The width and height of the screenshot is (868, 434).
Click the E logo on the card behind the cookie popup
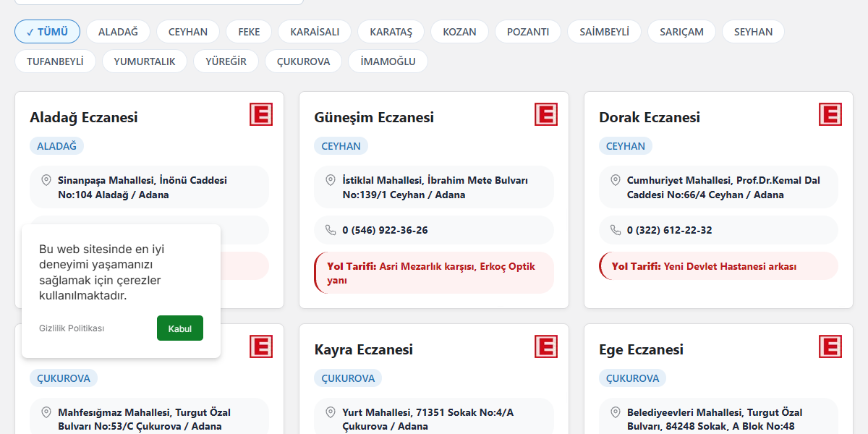pos(261,346)
